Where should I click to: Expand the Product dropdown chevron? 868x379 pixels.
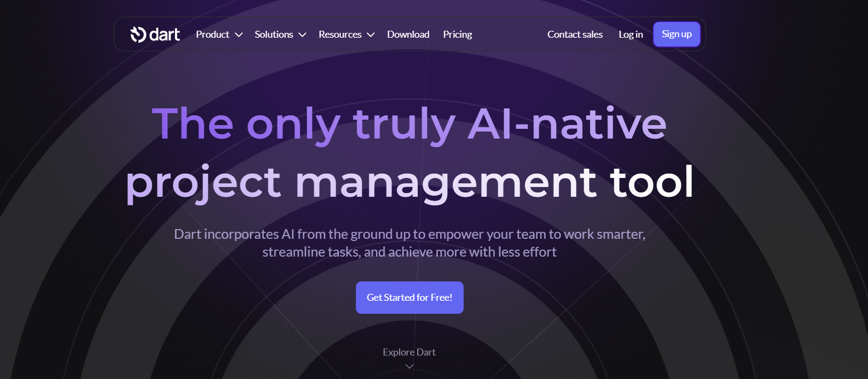239,35
